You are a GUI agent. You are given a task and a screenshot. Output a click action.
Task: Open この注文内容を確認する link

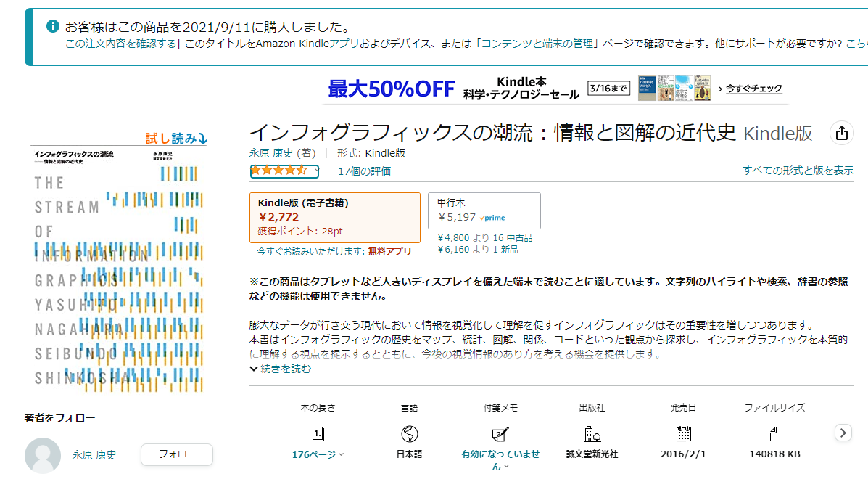(120, 44)
